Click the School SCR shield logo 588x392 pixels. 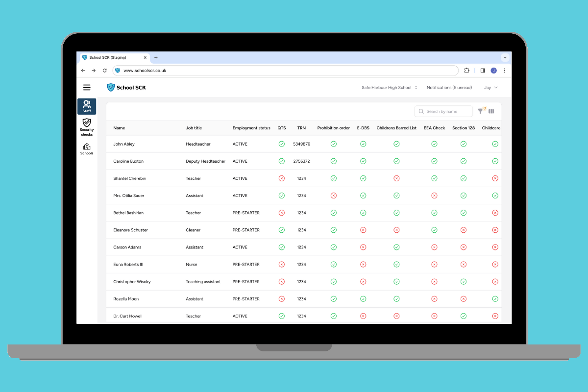pyautogui.click(x=111, y=88)
